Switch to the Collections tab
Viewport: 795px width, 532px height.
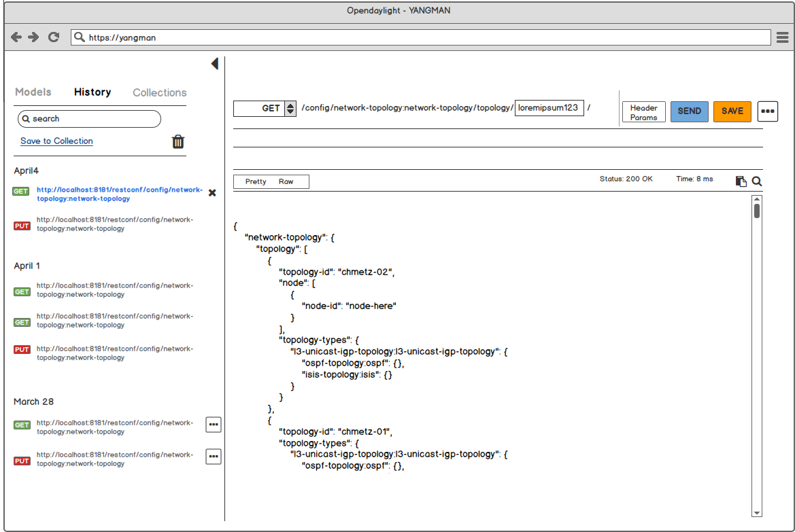click(x=160, y=92)
